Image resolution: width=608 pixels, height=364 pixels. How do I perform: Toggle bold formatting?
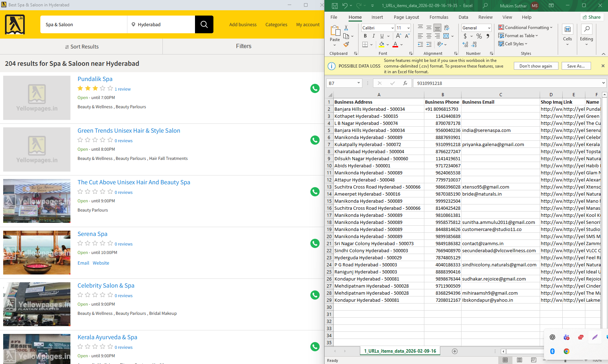tap(365, 36)
